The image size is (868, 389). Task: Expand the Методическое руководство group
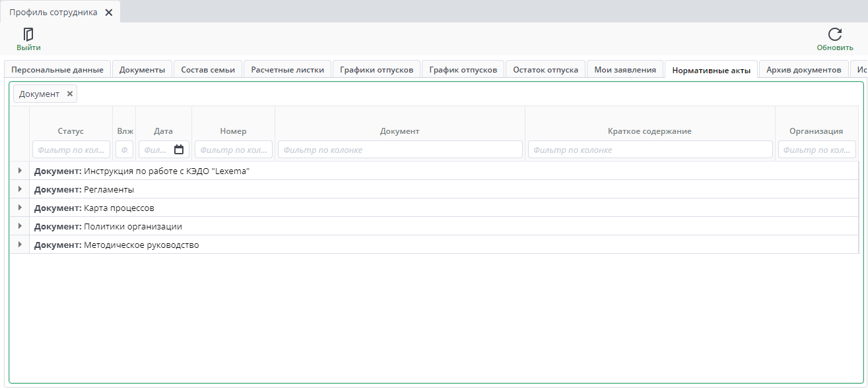click(20, 245)
